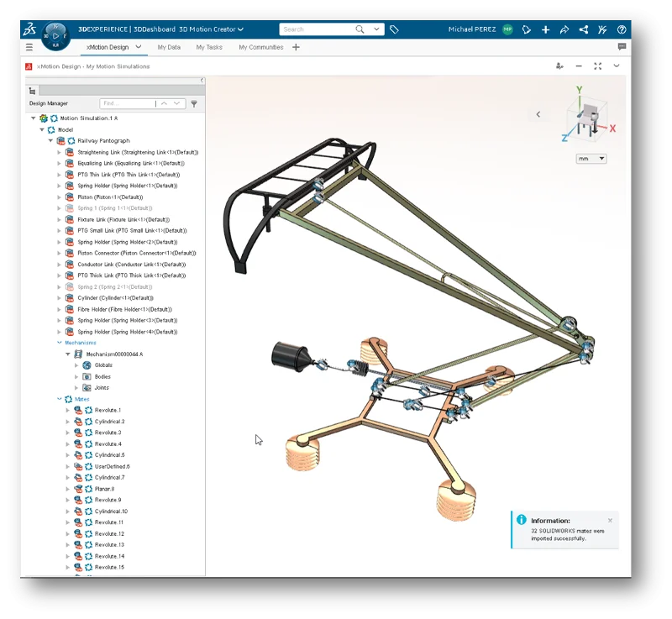
Task: Click the filter funnel icon in Design Manager
Action: [194, 103]
